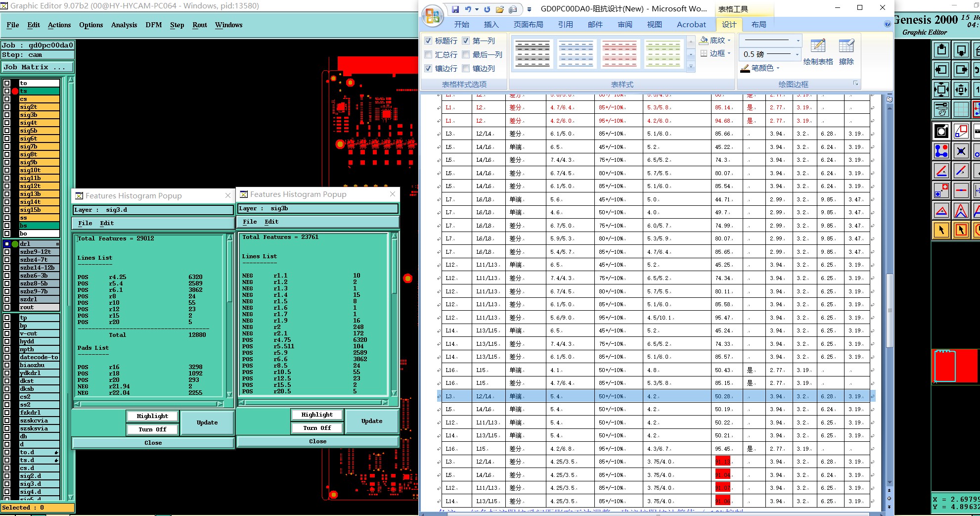
Task: Open the 绘图边框 dialog launcher
Action: (x=855, y=84)
